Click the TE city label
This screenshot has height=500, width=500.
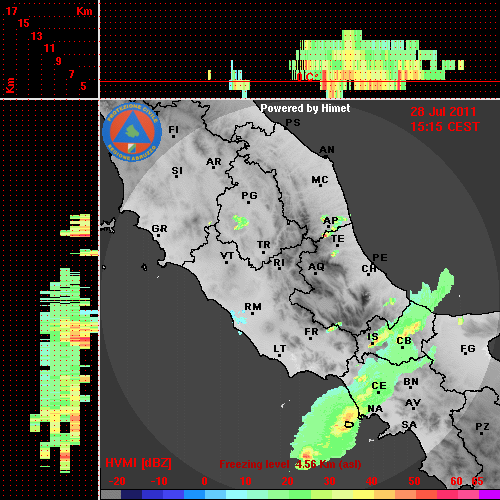coord(338,239)
